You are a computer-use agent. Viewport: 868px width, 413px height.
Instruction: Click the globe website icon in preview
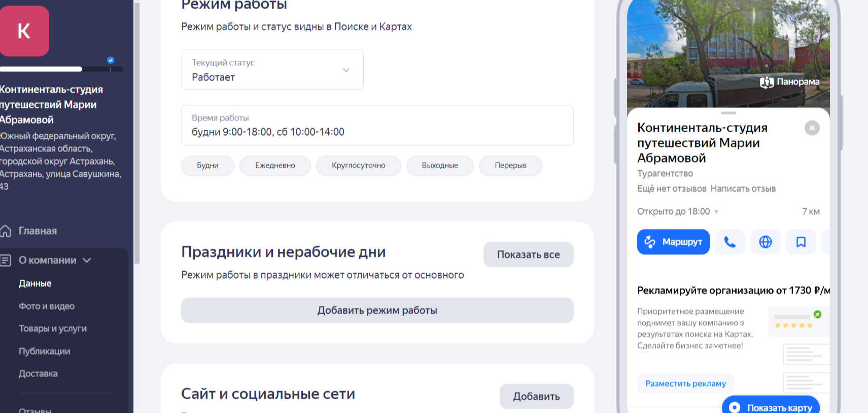coord(765,242)
